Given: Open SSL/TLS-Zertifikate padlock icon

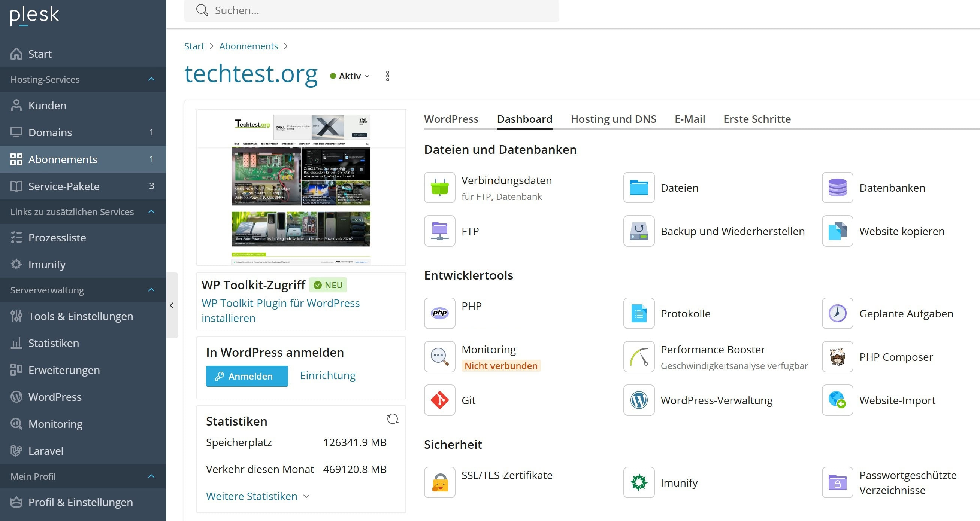Looking at the screenshot, I should (x=439, y=482).
